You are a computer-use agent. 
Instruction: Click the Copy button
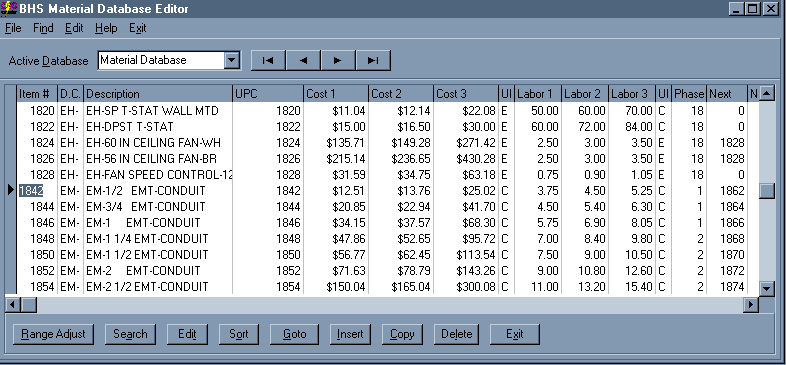[402, 334]
